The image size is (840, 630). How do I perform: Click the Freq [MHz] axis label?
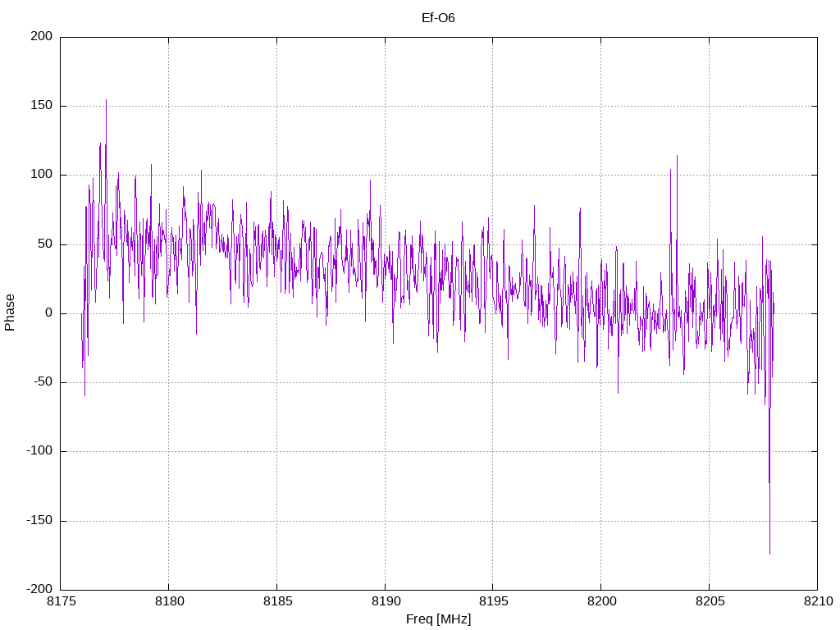tap(438, 619)
